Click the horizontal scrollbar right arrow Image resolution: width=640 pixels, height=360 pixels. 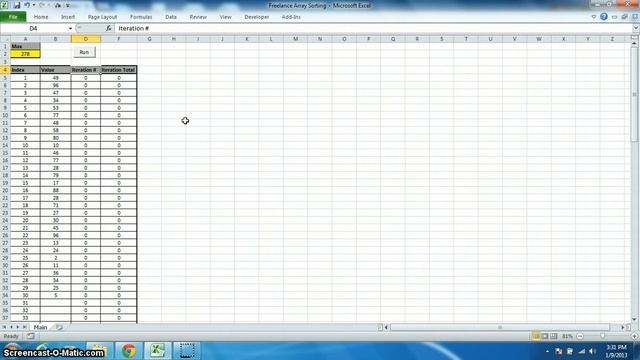623,327
